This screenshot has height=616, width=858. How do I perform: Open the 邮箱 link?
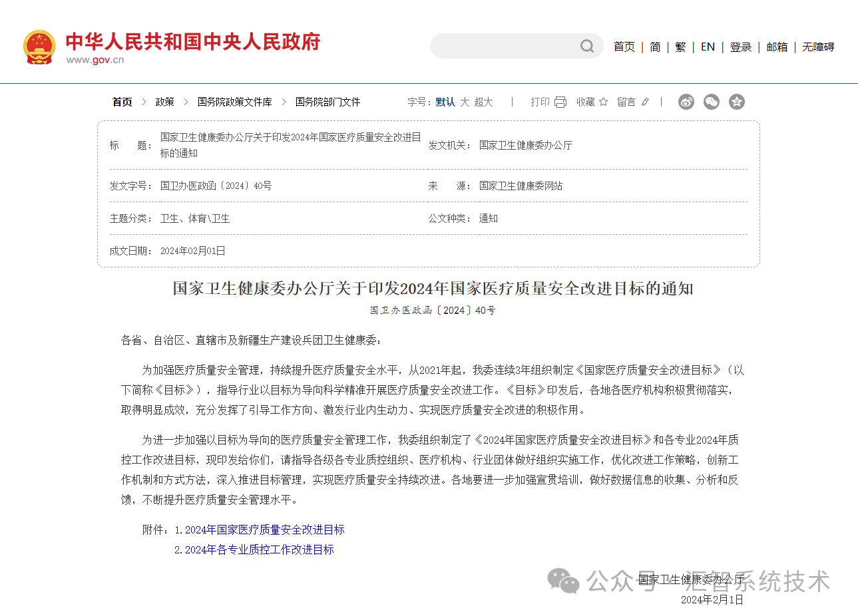pos(777,47)
